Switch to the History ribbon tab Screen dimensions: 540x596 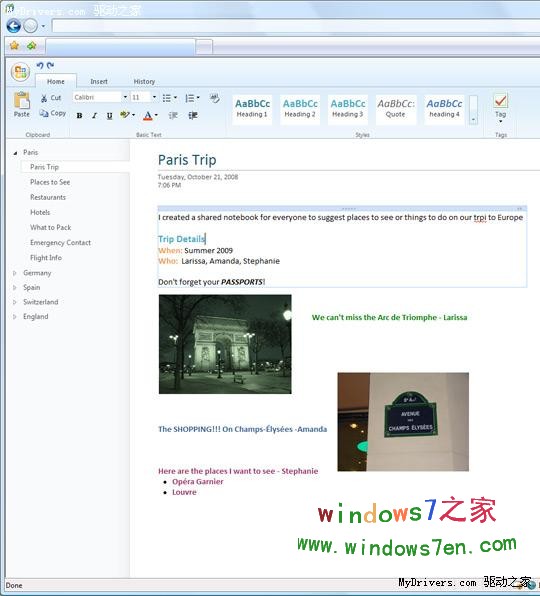(144, 81)
